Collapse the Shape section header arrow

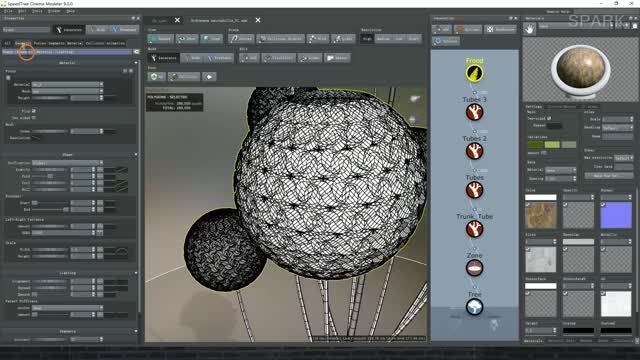point(136,155)
